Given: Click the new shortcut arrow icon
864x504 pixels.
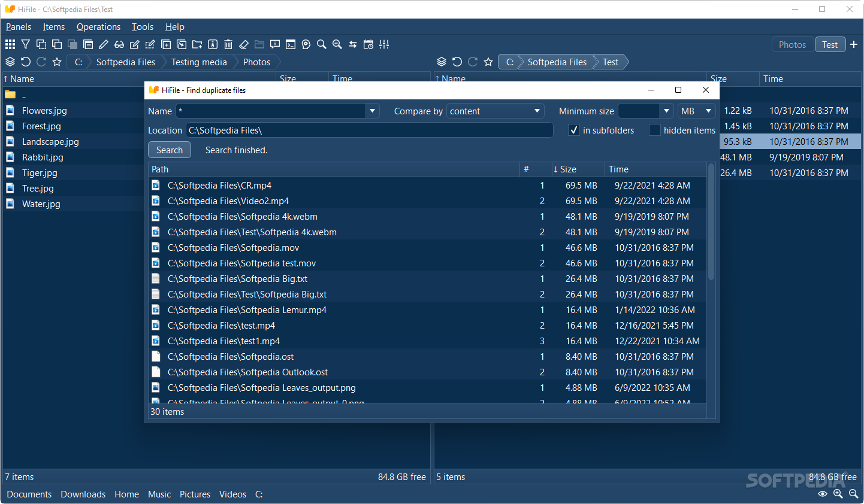Looking at the screenshot, I should coord(182,44).
